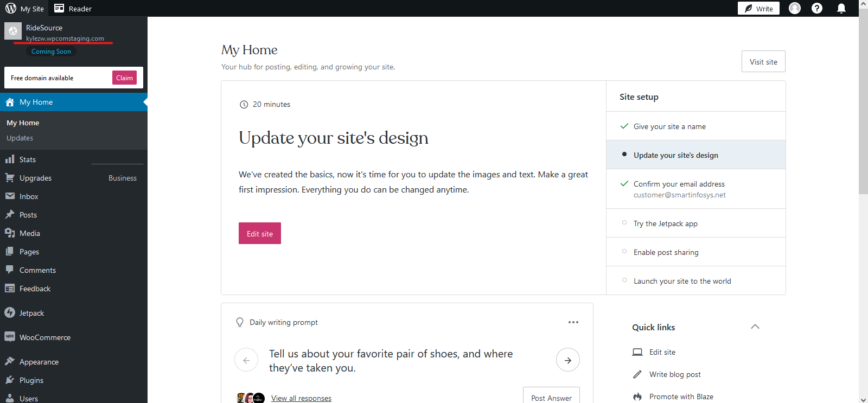Expand the Upgrades sidebar menu
Screen dimensions: 868x403
pyautogui.click(x=36, y=178)
